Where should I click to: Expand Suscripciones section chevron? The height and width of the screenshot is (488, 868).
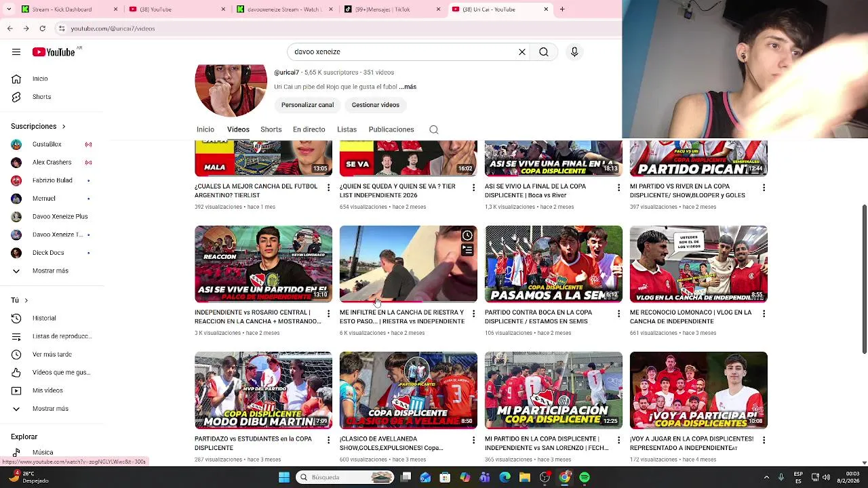pyautogui.click(x=64, y=127)
